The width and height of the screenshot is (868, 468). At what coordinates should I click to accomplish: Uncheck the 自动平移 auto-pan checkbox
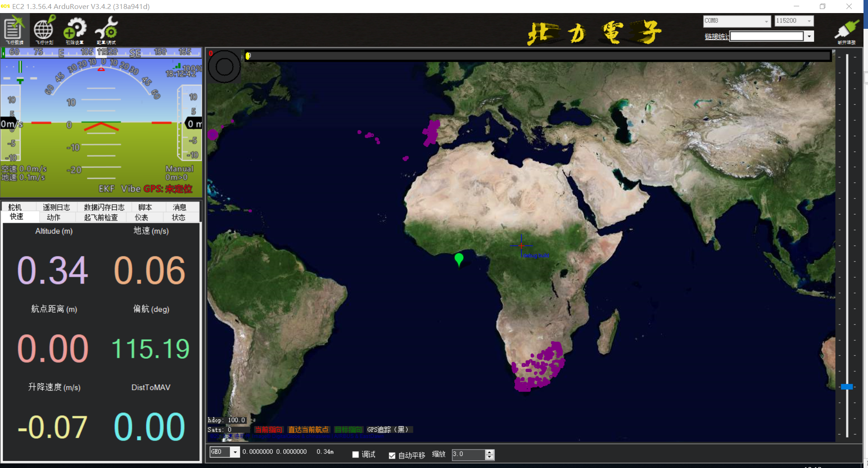click(392, 455)
